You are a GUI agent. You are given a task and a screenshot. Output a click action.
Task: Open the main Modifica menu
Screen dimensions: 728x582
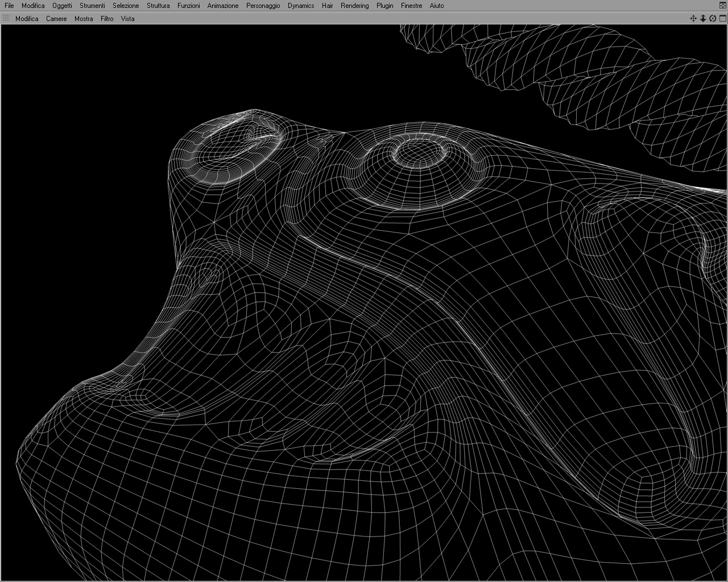pyautogui.click(x=33, y=6)
